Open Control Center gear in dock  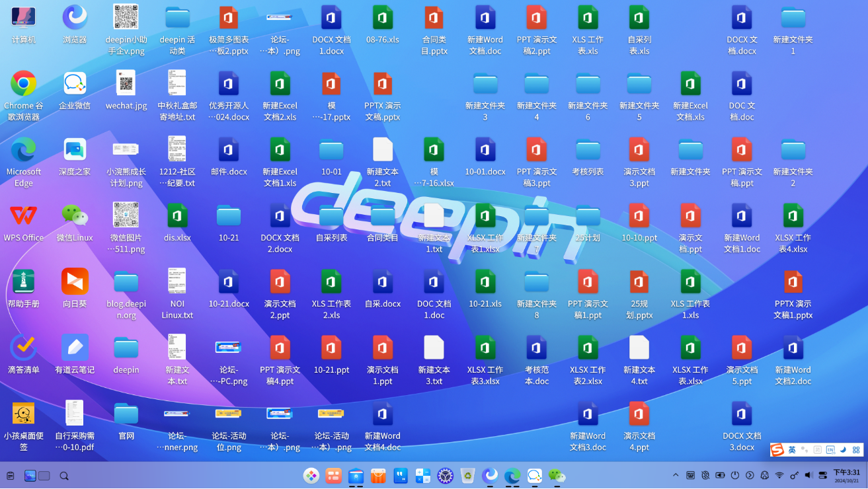(x=446, y=475)
